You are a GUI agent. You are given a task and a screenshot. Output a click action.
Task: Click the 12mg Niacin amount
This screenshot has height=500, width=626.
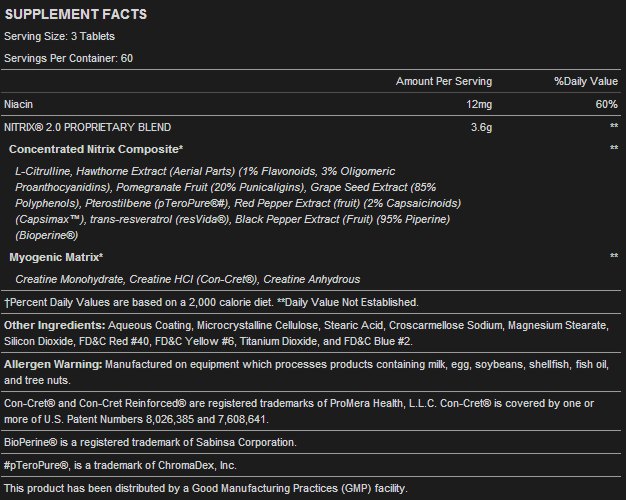(479, 105)
